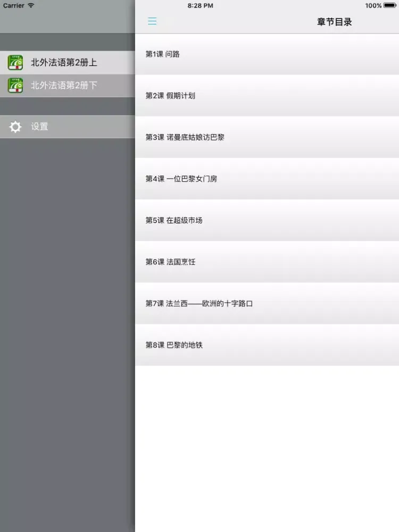Open lesson 第7课 法兰西——欧洲的十字路口

[x=267, y=303]
